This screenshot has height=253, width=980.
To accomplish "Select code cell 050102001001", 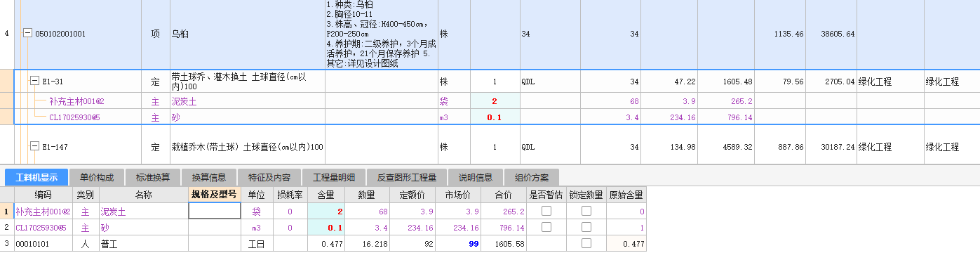I will pyautogui.click(x=60, y=34).
